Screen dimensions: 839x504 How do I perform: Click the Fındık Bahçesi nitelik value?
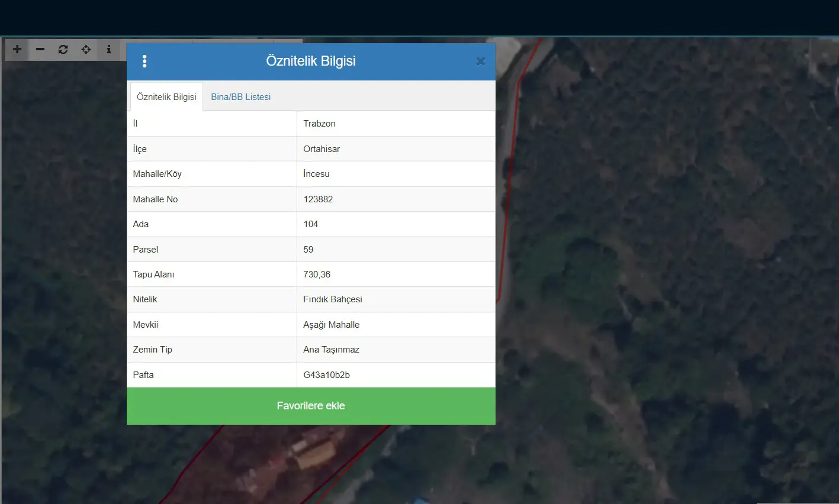(x=333, y=299)
